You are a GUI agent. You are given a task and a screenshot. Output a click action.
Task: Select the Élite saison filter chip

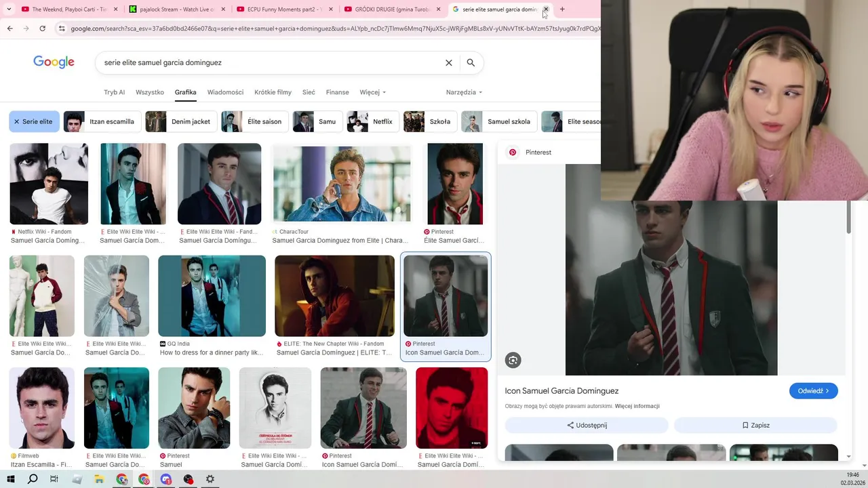255,122
